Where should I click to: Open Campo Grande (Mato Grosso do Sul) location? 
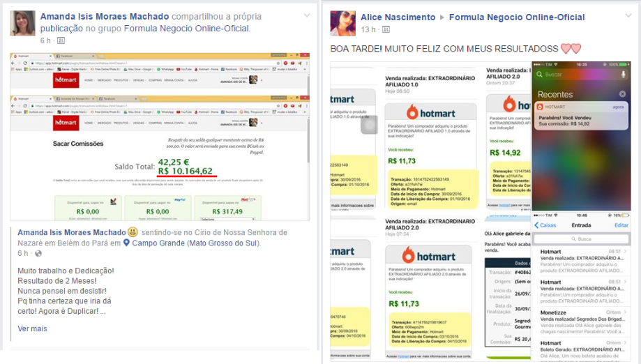tap(196, 243)
